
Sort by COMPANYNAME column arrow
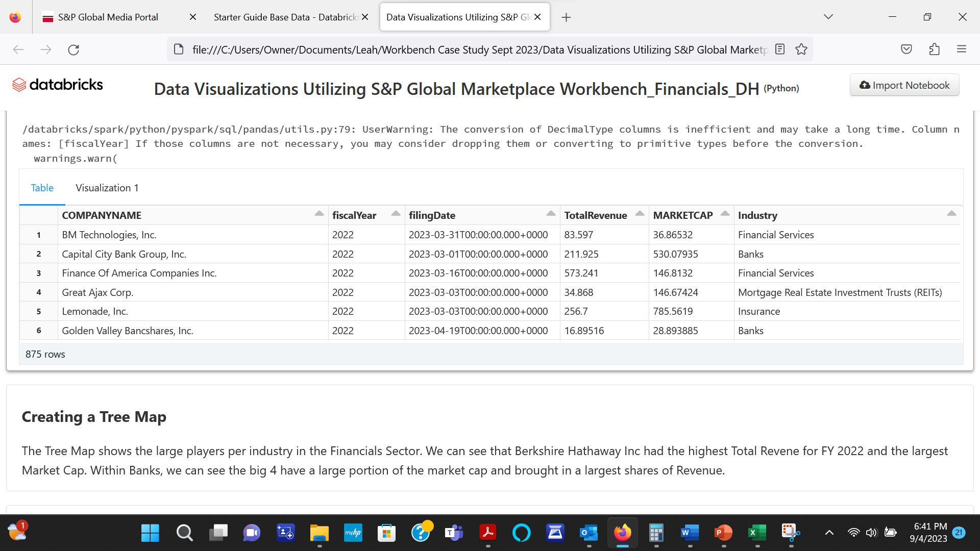319,214
